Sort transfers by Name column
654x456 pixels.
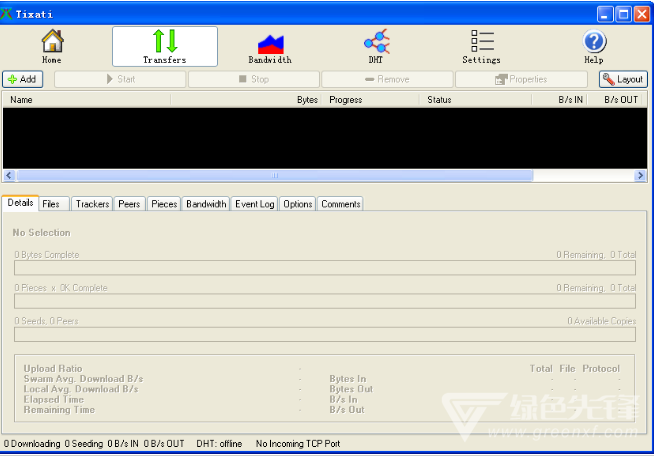87,100
